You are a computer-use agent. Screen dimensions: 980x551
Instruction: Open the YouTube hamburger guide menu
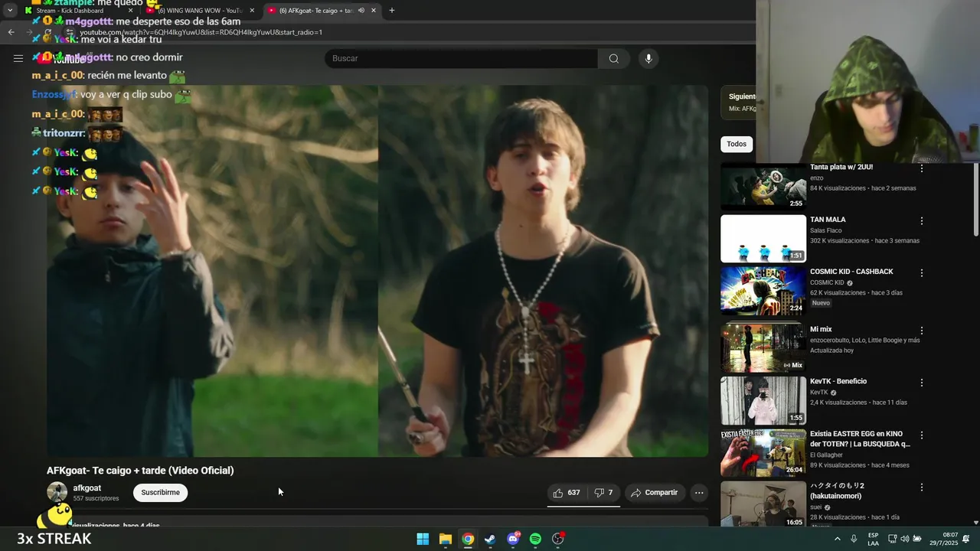[18, 58]
